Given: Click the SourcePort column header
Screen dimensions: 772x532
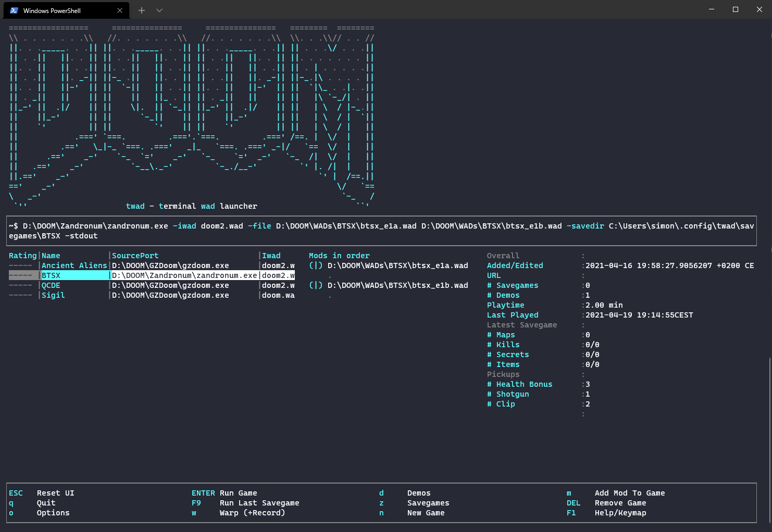Looking at the screenshot, I should point(135,256).
